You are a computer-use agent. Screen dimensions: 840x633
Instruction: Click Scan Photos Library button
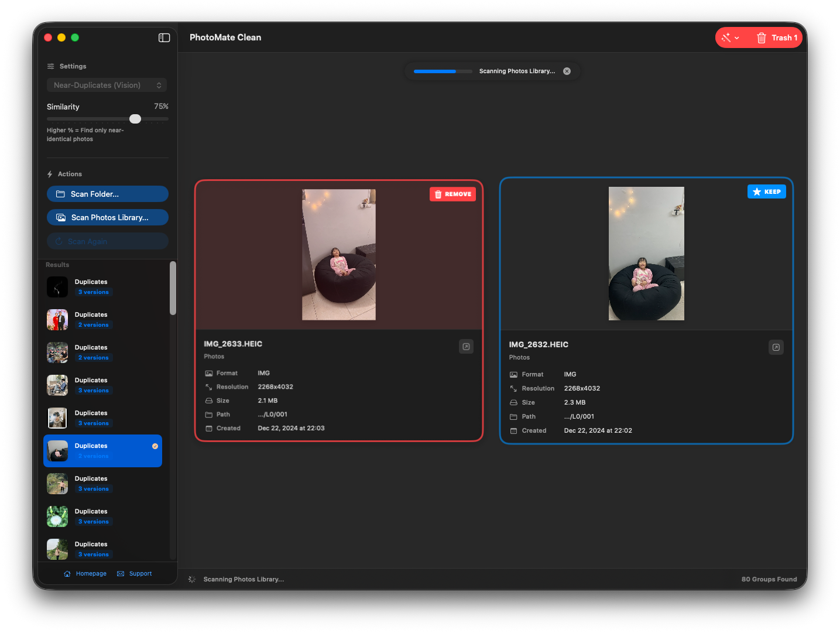point(107,217)
